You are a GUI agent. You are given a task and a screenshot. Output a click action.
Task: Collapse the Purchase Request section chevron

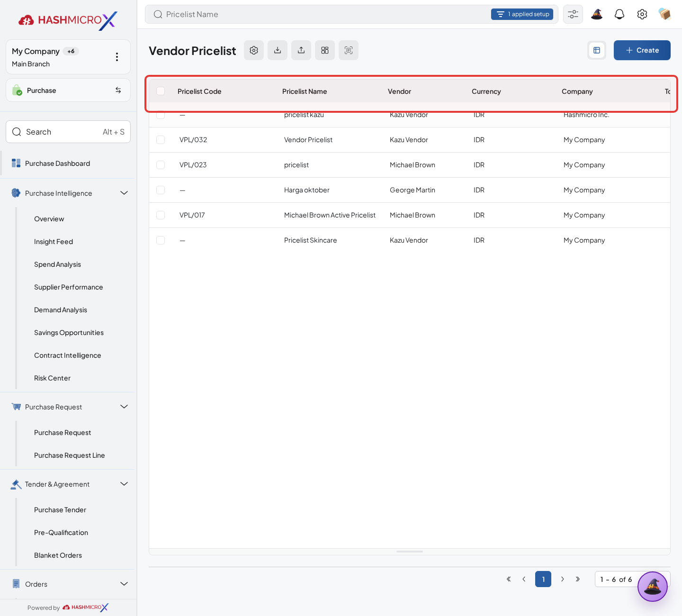[124, 407]
